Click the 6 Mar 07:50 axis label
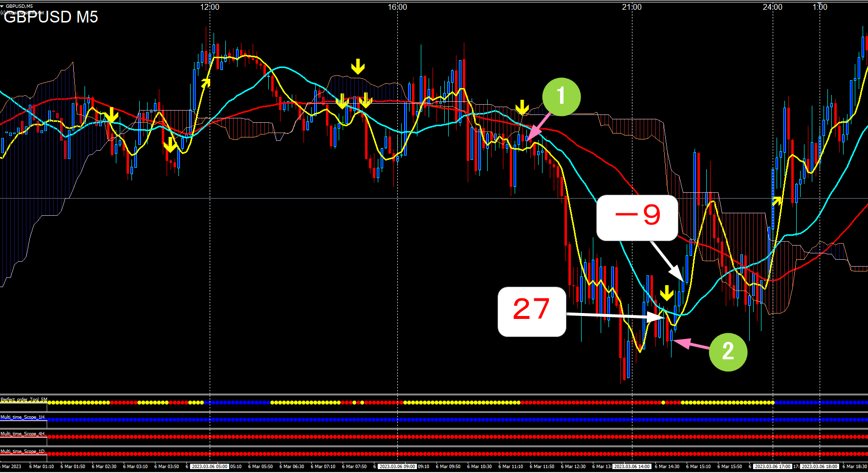 354,467
